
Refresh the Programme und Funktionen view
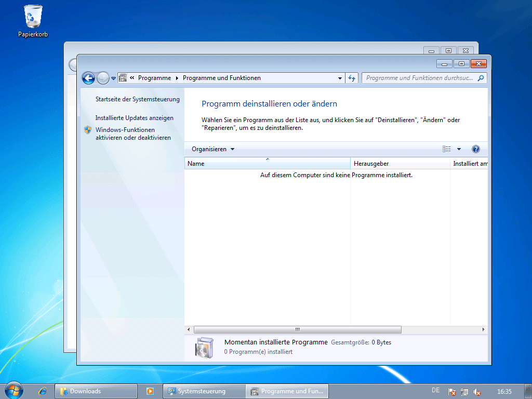[352, 78]
